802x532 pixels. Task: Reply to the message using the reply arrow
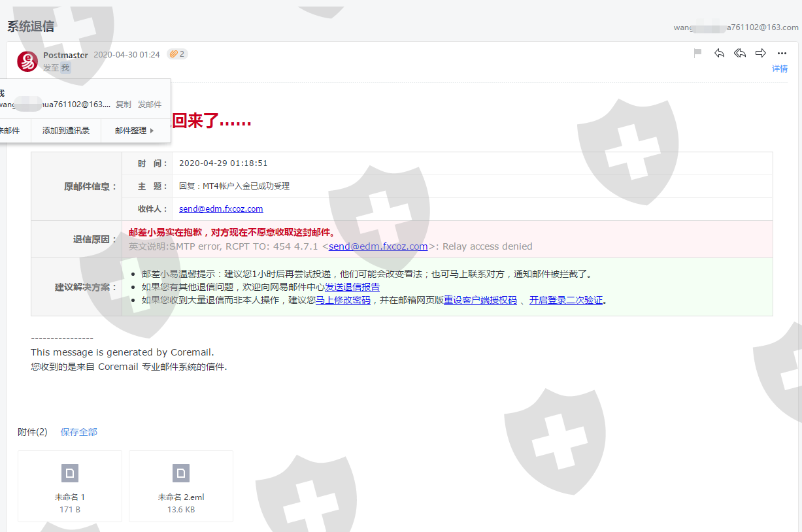(x=719, y=53)
